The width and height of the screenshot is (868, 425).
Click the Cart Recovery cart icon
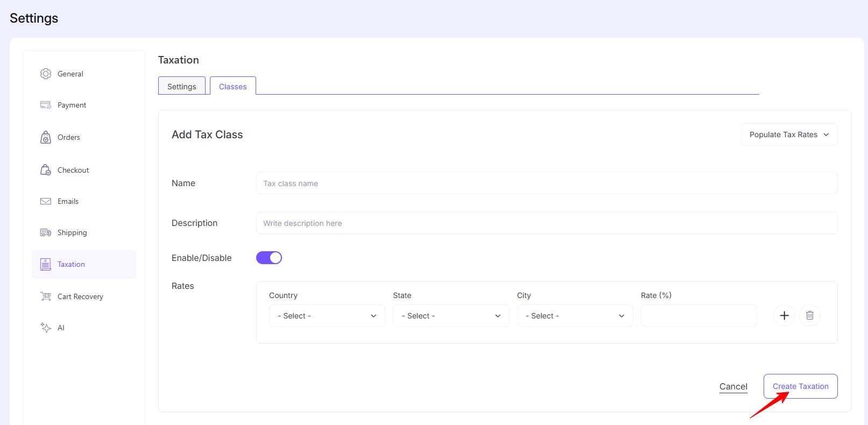click(46, 296)
